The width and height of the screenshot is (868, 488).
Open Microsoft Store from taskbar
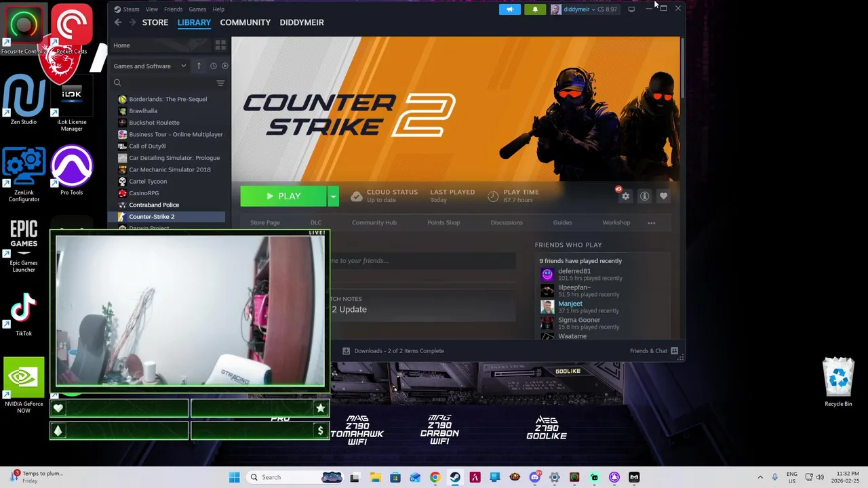[x=395, y=477]
